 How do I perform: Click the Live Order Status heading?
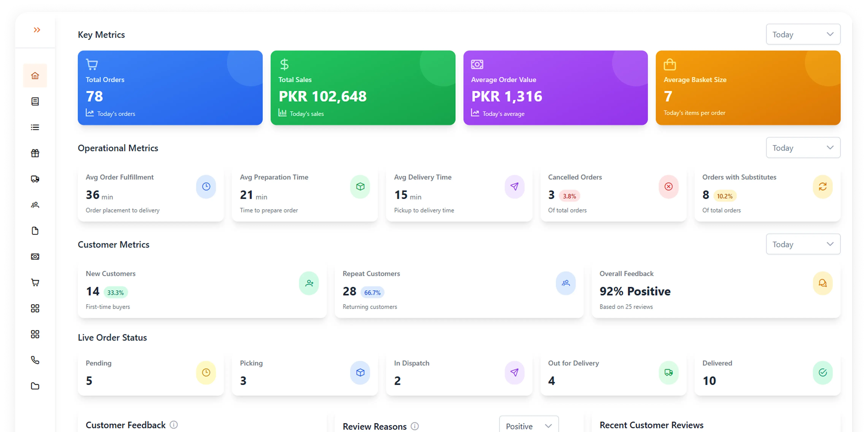[x=112, y=337]
